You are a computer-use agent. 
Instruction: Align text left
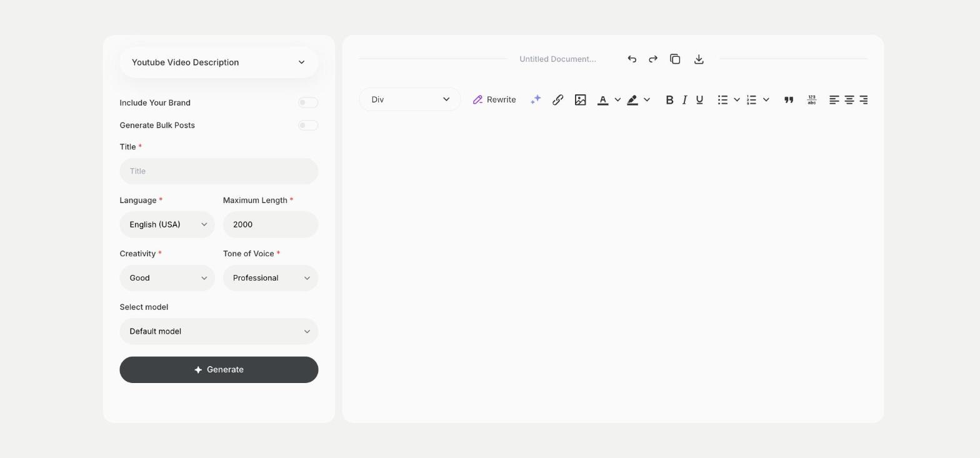click(834, 100)
